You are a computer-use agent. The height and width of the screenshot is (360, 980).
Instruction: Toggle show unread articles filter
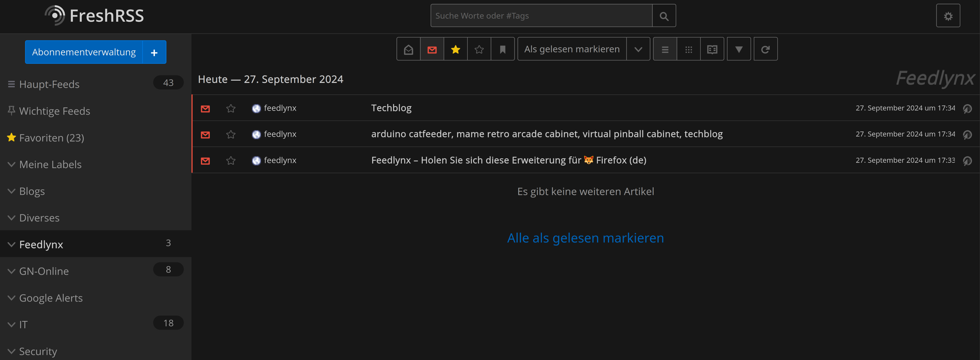(432, 49)
